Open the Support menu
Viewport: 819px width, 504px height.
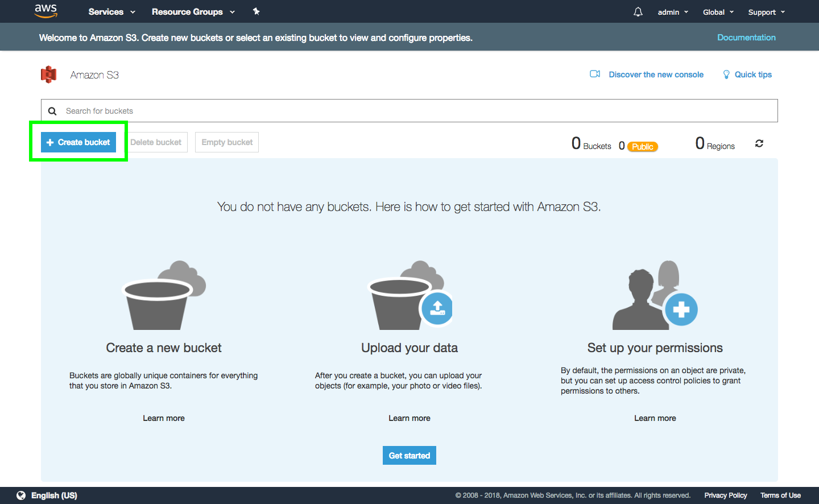[x=766, y=12]
